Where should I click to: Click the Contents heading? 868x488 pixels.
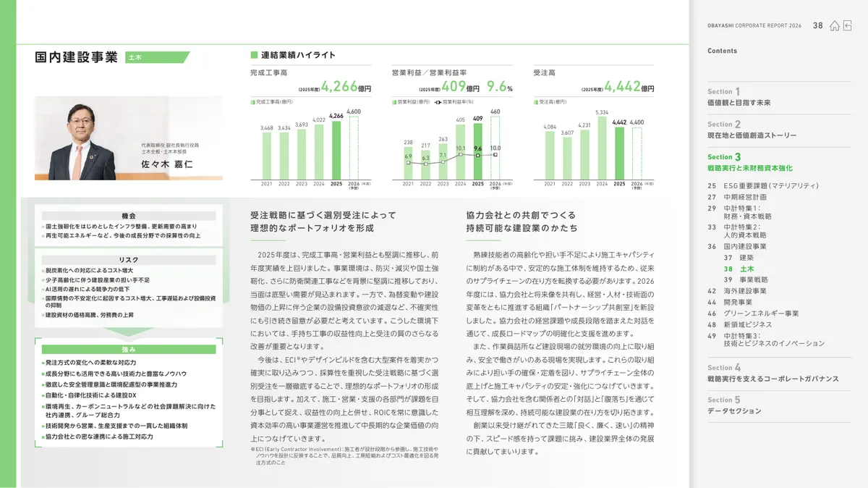pos(722,51)
